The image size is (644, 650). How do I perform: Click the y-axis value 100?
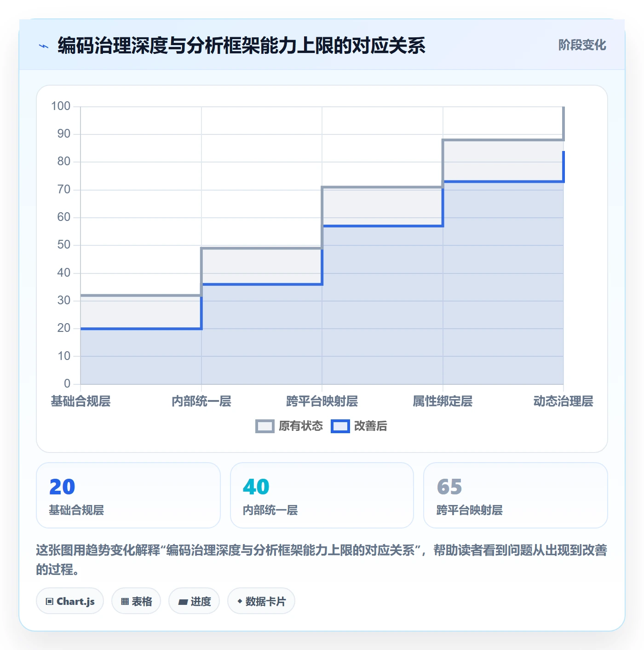(61, 106)
